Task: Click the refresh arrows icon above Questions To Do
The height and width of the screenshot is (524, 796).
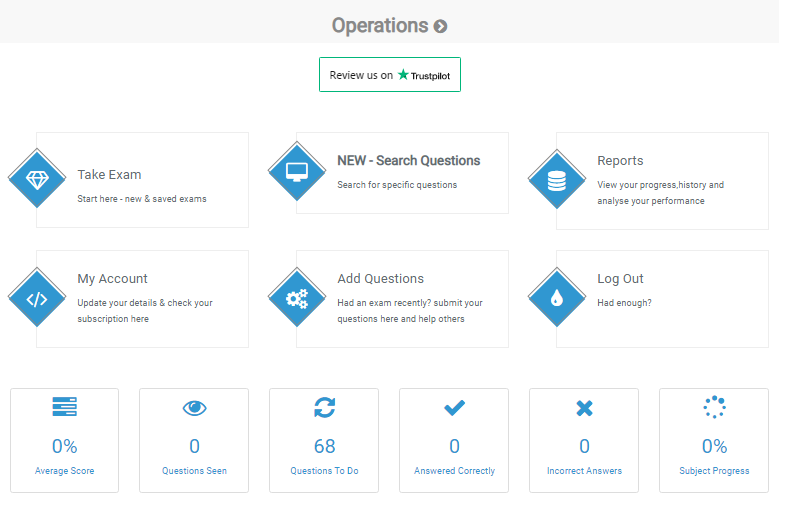Action: pyautogui.click(x=324, y=407)
